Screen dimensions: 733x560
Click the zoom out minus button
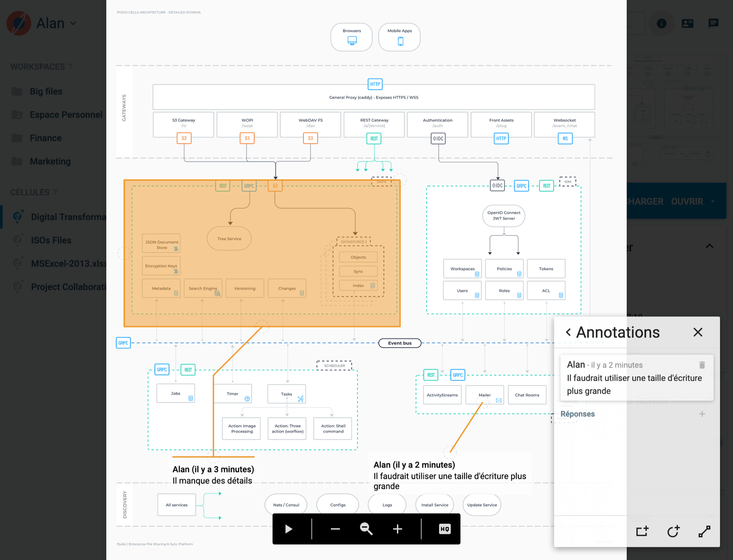point(335,529)
